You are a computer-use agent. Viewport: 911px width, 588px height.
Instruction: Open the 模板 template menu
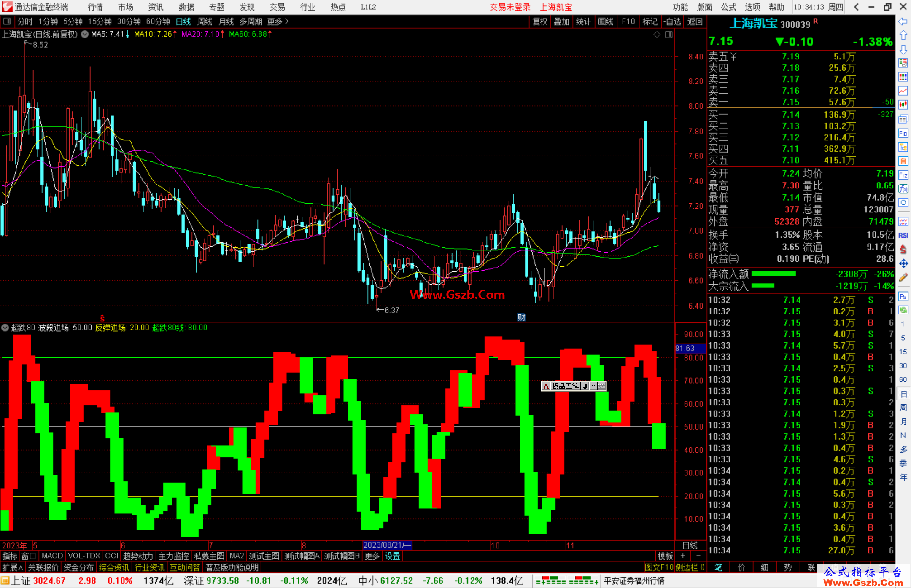(x=665, y=556)
